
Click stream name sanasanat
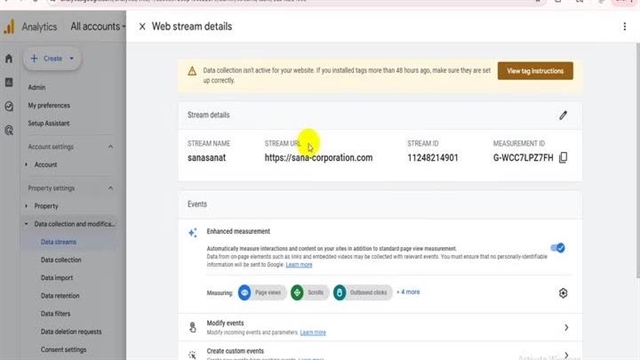[207, 158]
